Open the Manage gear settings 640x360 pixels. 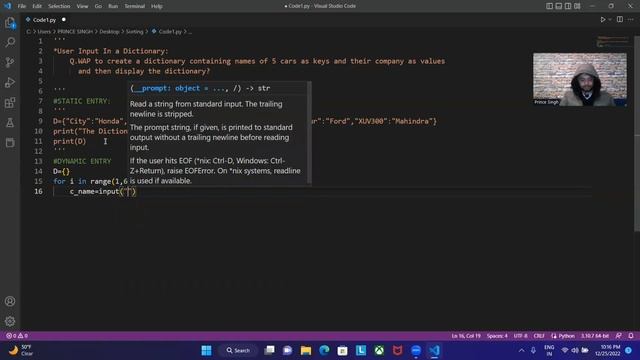click(x=10, y=321)
